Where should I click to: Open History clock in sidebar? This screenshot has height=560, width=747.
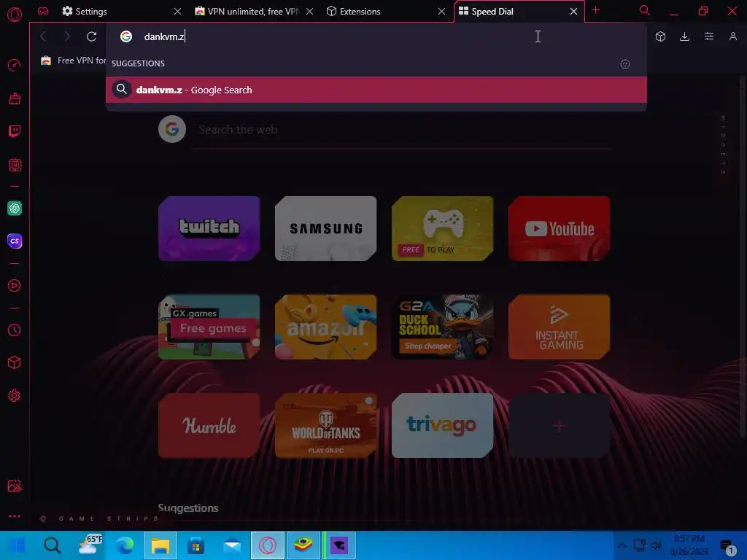pos(15,330)
